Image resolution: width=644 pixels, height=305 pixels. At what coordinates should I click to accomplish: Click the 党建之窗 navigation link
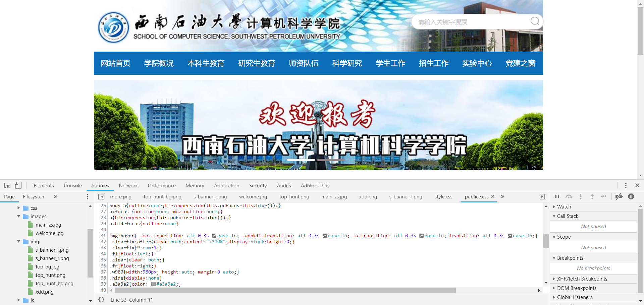pos(521,63)
